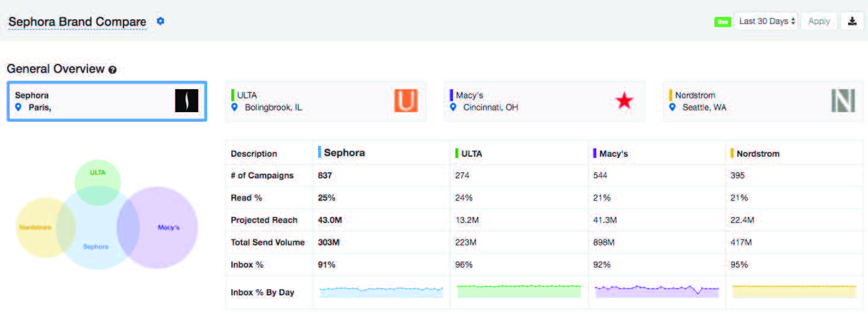Screen dimensions: 868x314
Task: Click the purple Macy's circle in Venn diagram
Action: coord(158,227)
